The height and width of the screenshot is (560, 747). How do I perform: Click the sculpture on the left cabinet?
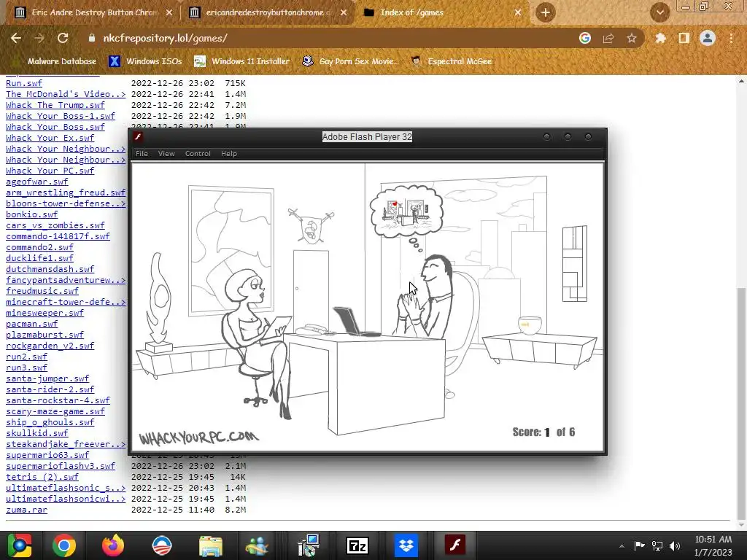pos(158,301)
